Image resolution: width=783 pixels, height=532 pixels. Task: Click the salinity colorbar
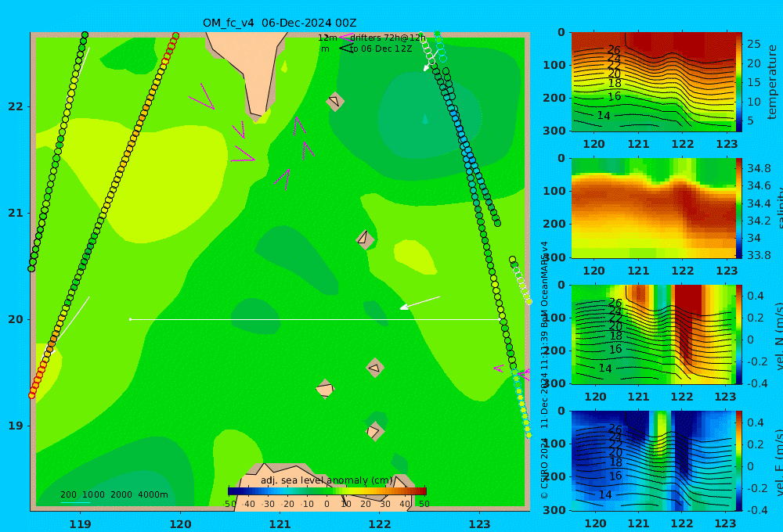[x=739, y=208]
